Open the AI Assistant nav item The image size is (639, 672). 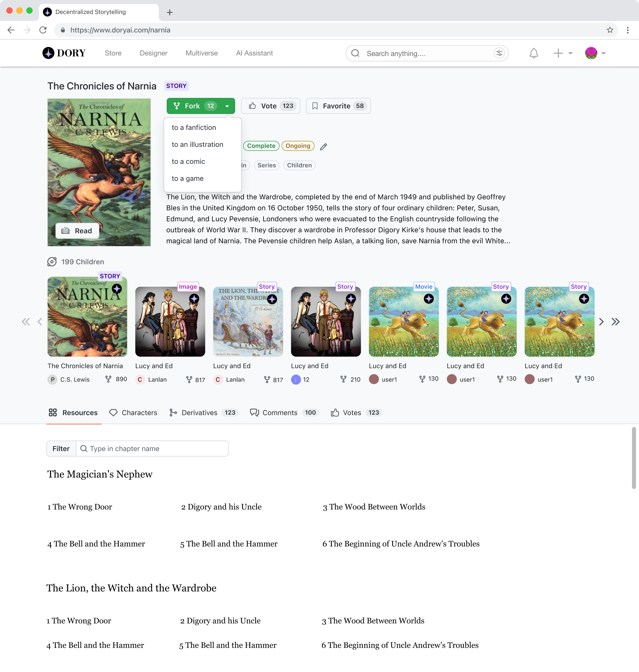[x=254, y=53]
